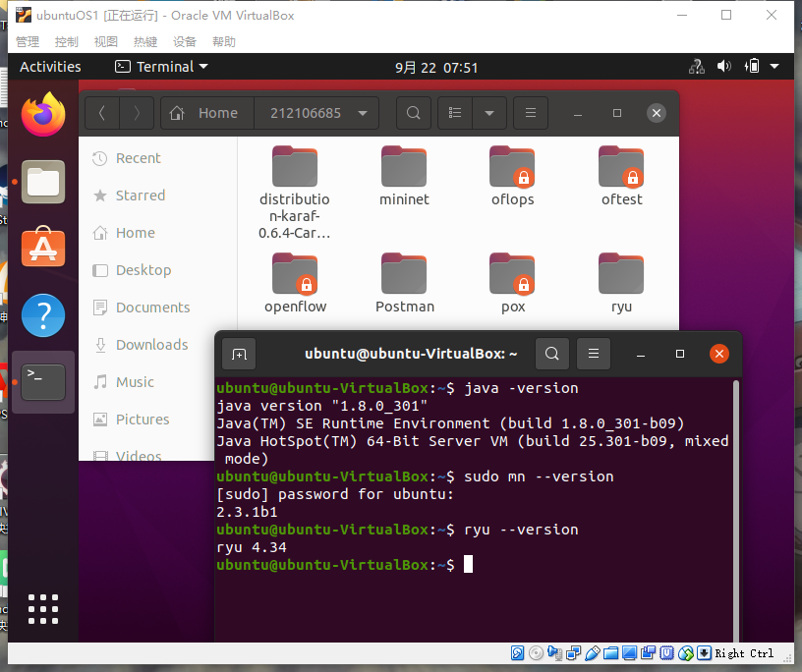Open new tab in the terminal window
This screenshot has width=802, height=672.
tap(239, 354)
